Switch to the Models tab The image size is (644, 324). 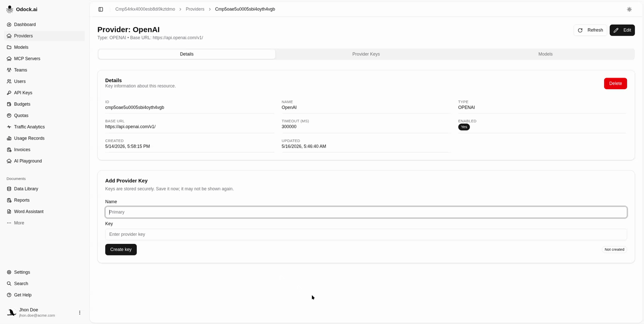pos(545,54)
